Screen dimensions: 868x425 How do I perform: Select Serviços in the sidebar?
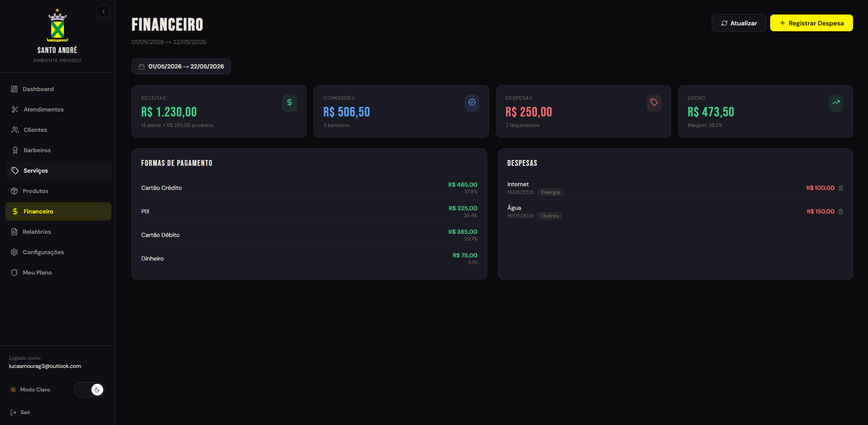[x=58, y=171]
